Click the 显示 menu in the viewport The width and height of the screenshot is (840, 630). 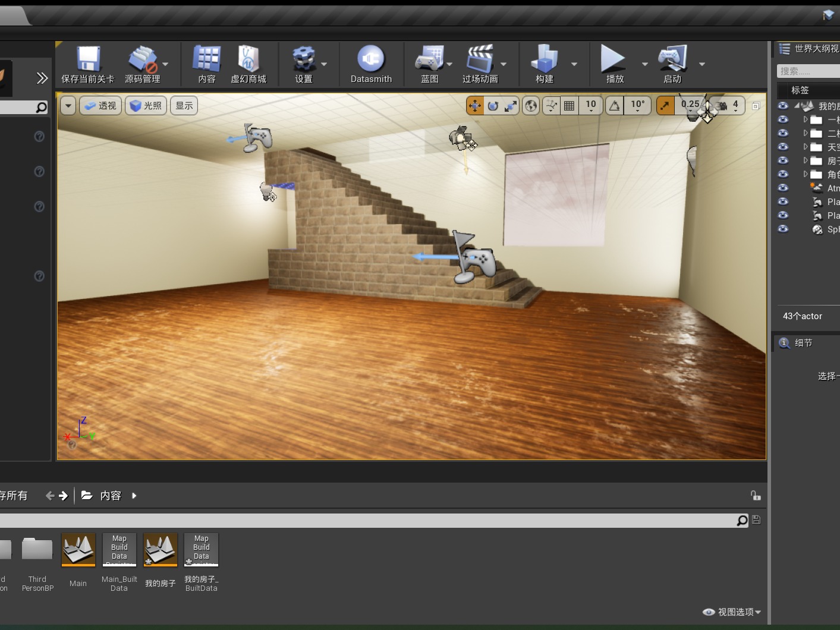coord(183,105)
